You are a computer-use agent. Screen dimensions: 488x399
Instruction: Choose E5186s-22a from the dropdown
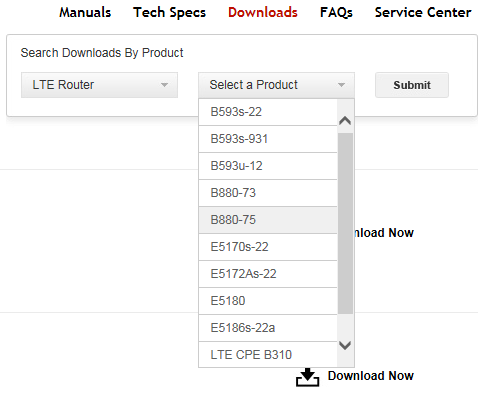pos(268,328)
